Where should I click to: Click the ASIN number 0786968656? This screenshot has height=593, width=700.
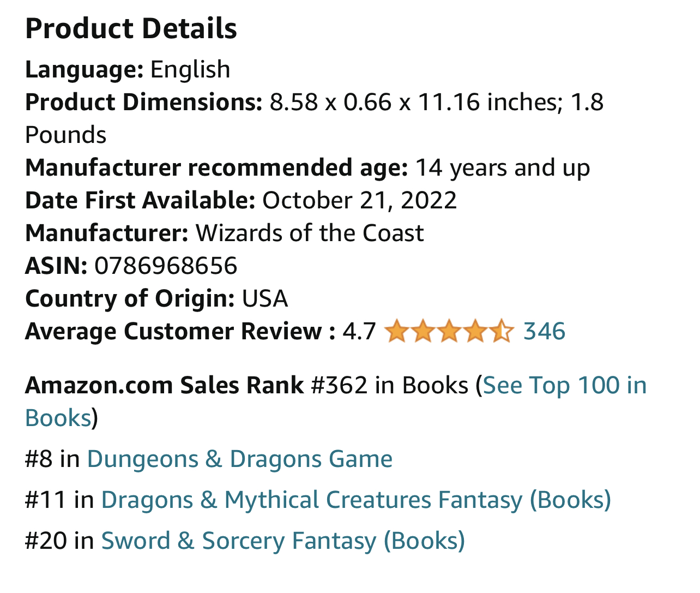(x=166, y=266)
